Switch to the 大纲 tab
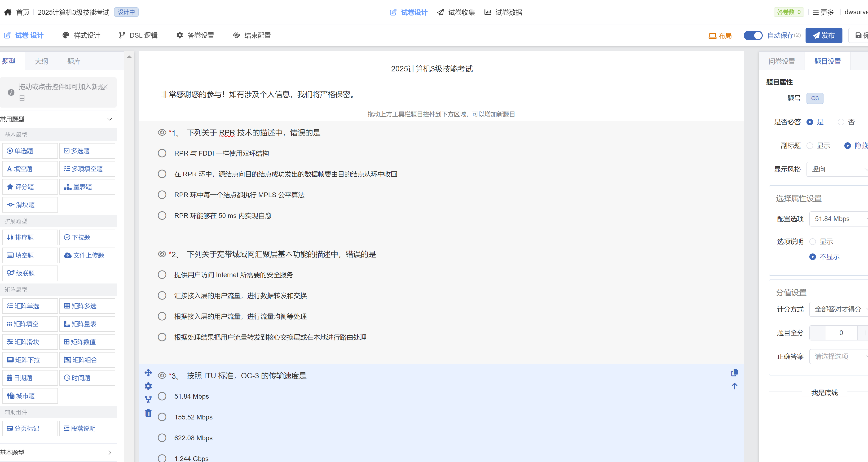The image size is (868, 462). pyautogui.click(x=41, y=61)
